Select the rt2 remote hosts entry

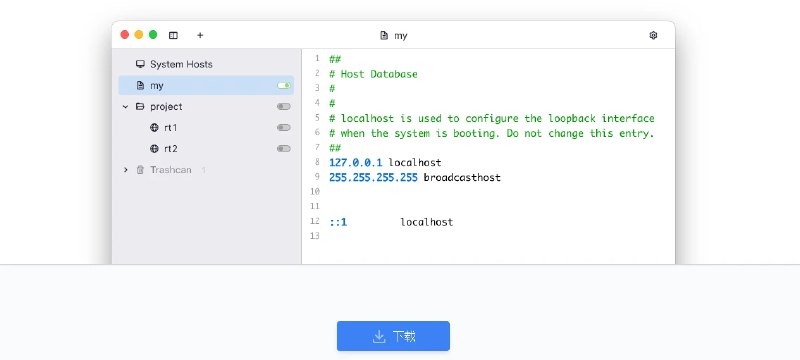tap(206, 149)
